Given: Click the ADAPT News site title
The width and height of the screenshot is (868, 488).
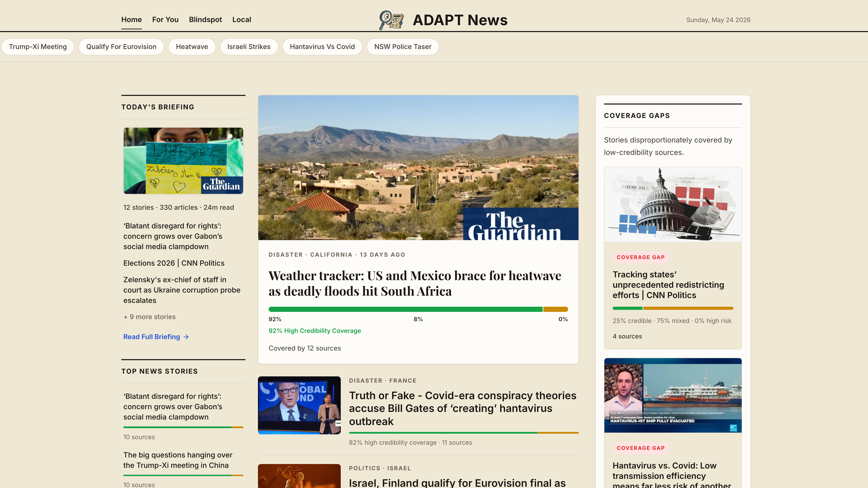Looking at the screenshot, I should pyautogui.click(x=460, y=20).
